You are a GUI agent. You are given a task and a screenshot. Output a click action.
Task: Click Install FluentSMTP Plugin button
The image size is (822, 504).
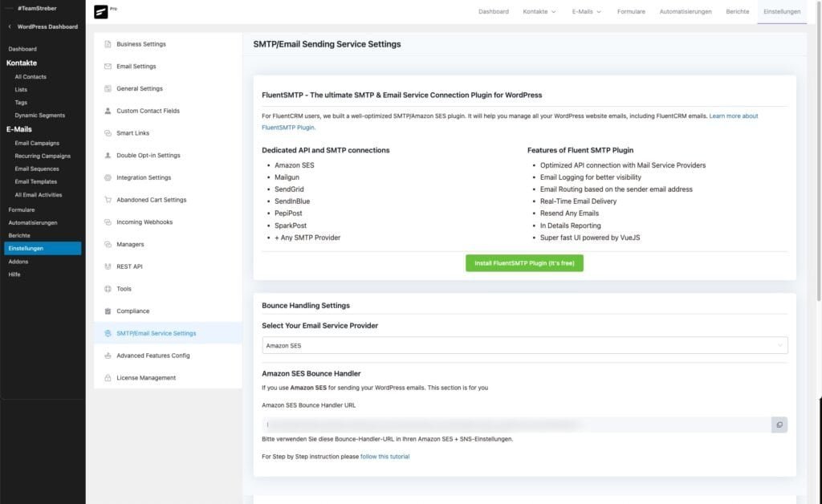tap(524, 262)
